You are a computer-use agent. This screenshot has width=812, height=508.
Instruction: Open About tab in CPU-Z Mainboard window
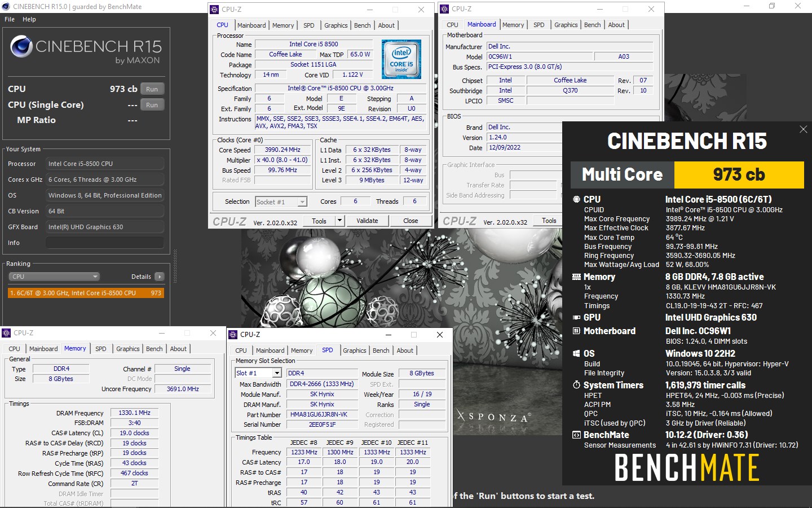pyautogui.click(x=616, y=25)
